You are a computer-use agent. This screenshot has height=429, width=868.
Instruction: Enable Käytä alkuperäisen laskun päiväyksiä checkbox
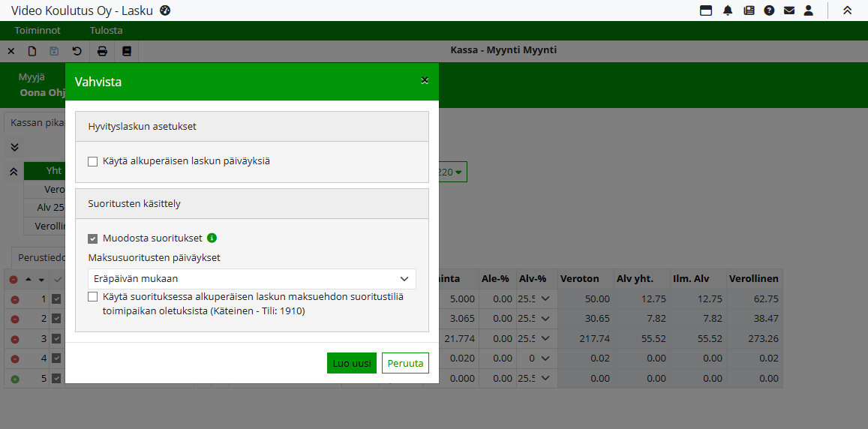pos(93,161)
